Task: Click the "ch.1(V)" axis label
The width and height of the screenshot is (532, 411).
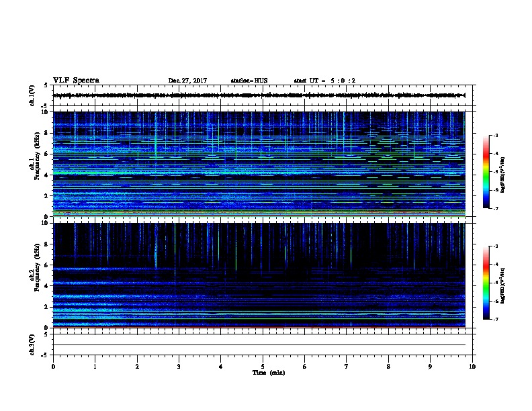Action: [x=32, y=95]
